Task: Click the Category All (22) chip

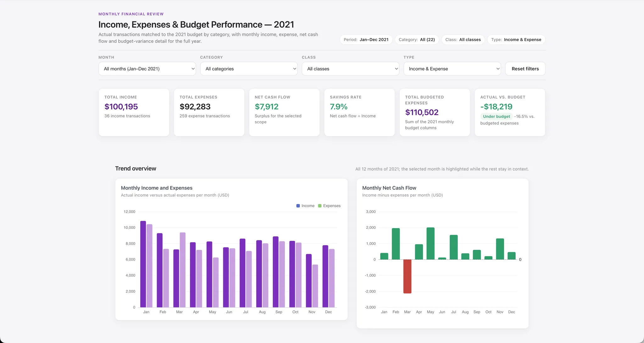Action: tap(417, 40)
